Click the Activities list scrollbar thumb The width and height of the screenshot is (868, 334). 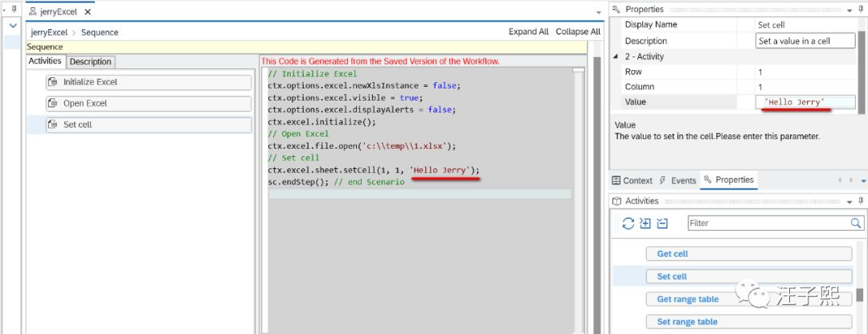click(x=860, y=294)
